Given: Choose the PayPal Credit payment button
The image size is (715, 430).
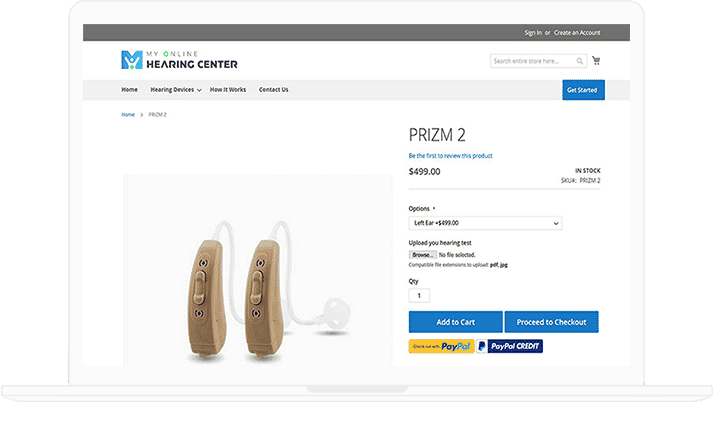Looking at the screenshot, I should (509, 346).
